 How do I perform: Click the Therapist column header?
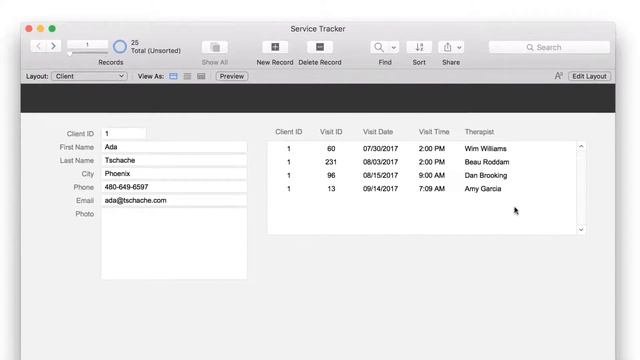(x=479, y=132)
